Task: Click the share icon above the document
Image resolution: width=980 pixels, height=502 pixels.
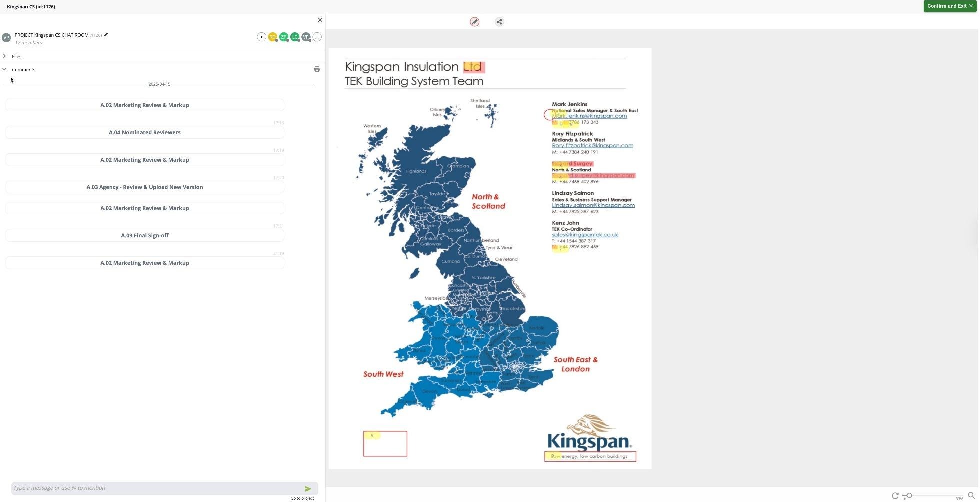Action: (x=499, y=22)
